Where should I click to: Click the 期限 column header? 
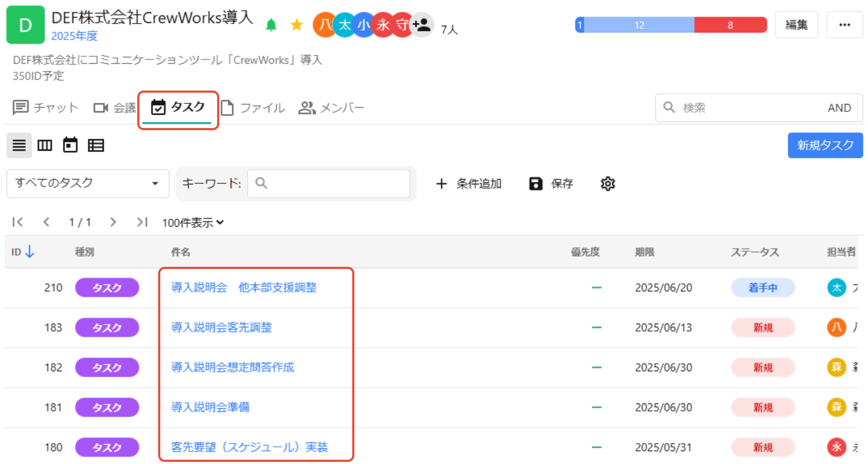(644, 252)
